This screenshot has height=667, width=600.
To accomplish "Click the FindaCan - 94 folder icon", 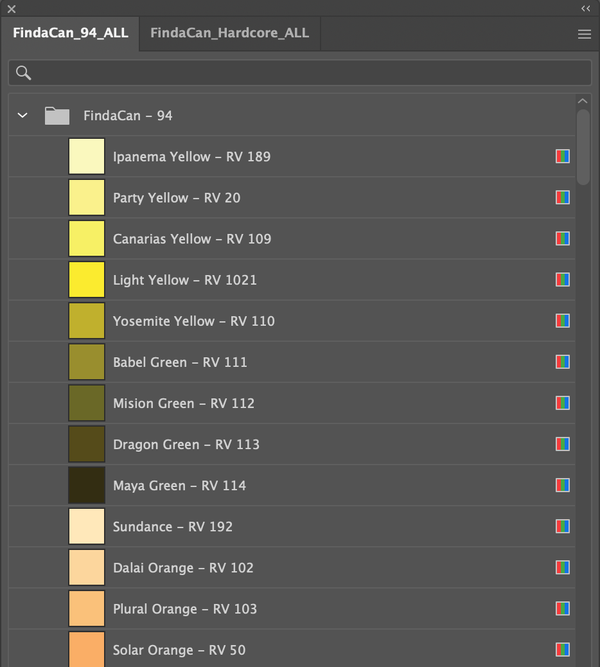I will 57,116.
